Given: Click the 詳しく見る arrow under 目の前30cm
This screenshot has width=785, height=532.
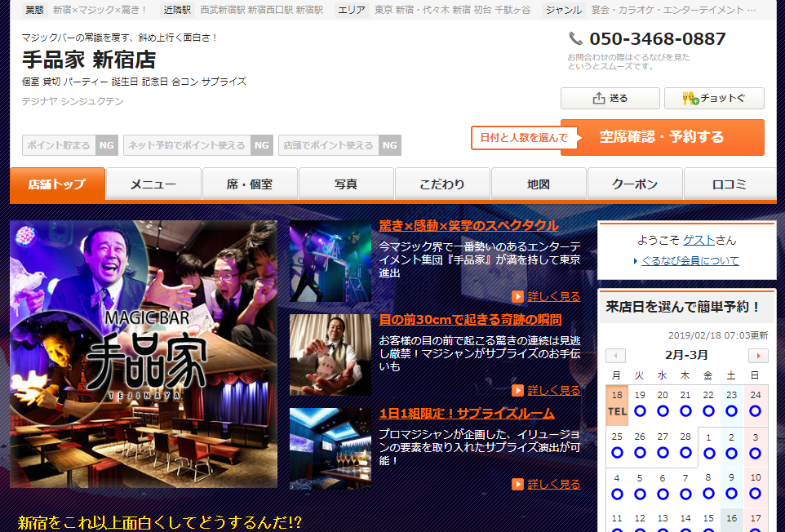Looking at the screenshot, I should tap(517, 390).
